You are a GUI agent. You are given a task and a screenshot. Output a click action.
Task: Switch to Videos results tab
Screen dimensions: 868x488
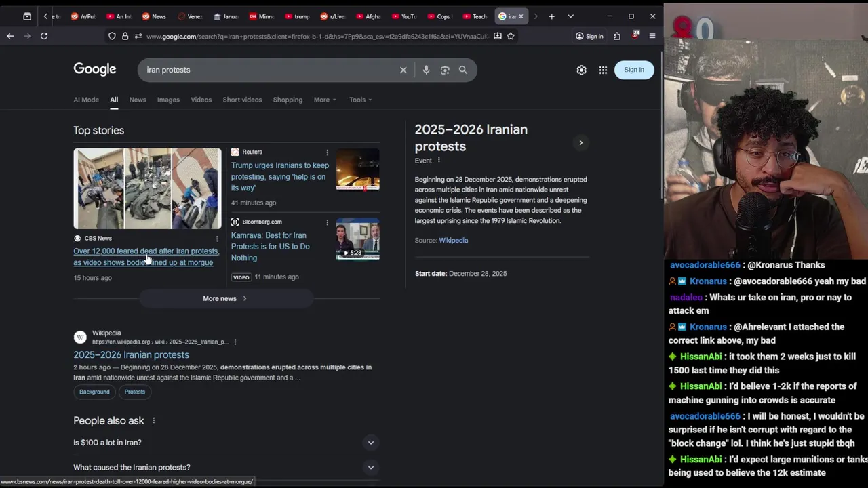pos(201,100)
